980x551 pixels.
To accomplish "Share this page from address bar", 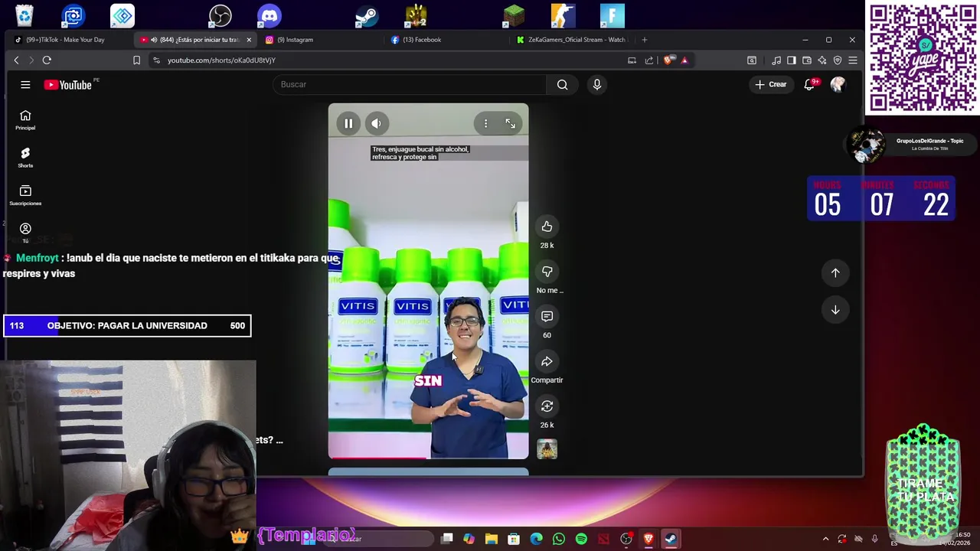I will (x=649, y=60).
